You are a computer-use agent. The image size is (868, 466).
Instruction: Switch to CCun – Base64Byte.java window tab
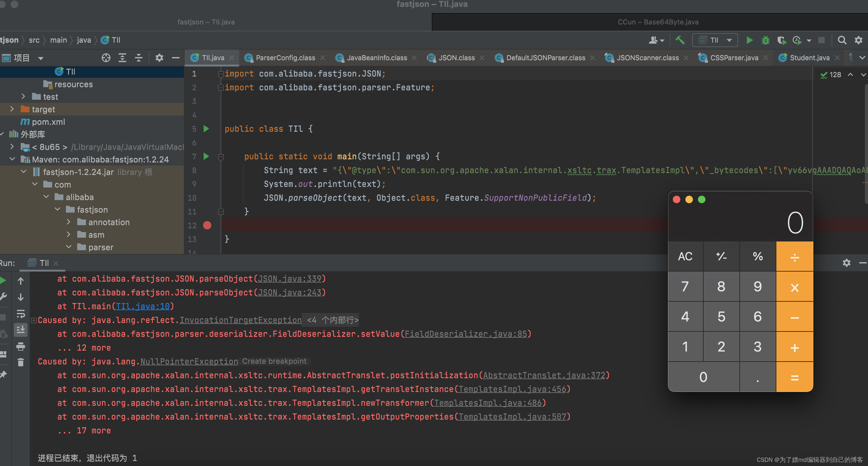click(x=657, y=22)
